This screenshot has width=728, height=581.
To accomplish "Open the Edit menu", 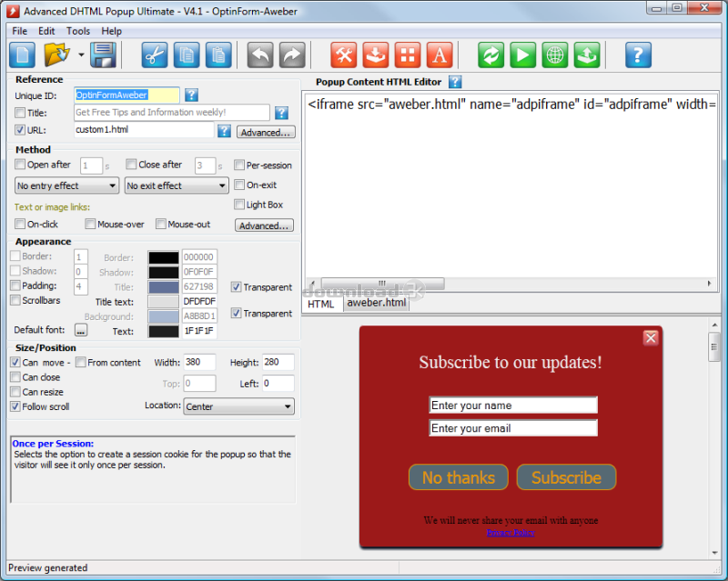I will [x=46, y=31].
